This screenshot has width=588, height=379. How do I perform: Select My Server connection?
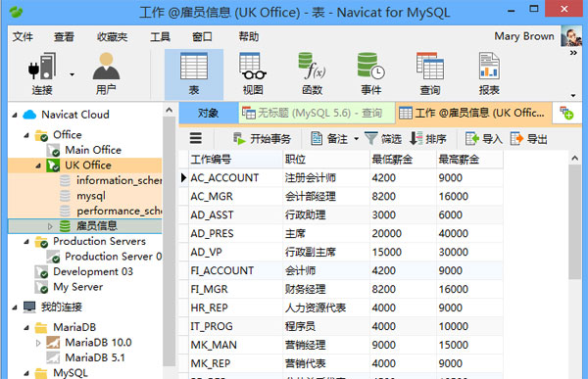(78, 287)
